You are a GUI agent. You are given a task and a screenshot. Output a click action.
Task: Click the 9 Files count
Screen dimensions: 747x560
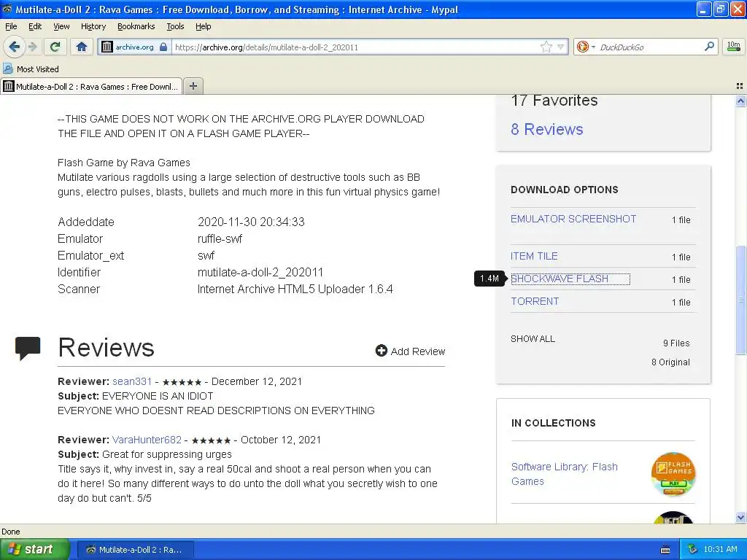(x=676, y=343)
